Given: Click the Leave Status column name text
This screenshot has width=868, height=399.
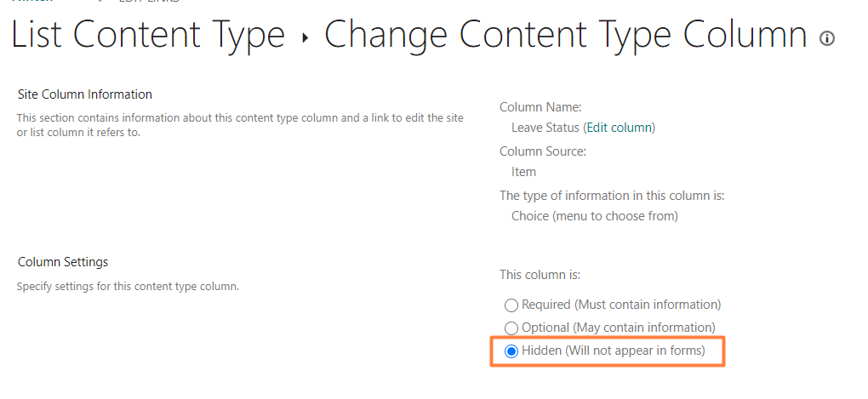Looking at the screenshot, I should coord(545,128).
